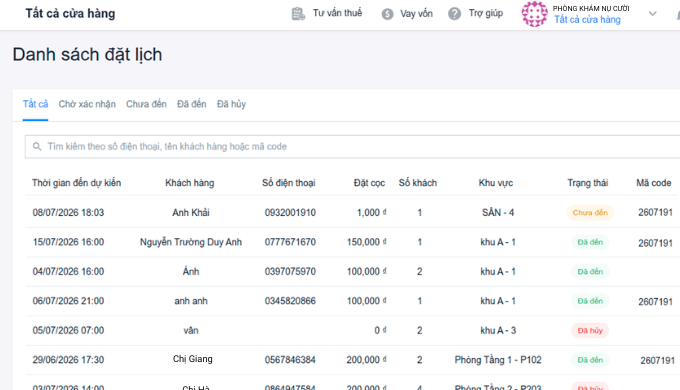Click the Số khách column header

tap(418, 183)
